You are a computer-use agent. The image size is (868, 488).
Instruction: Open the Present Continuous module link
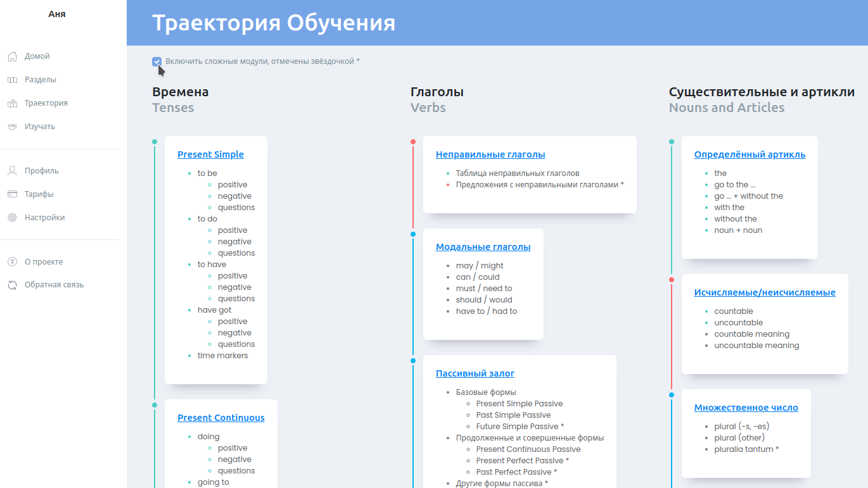tap(220, 418)
